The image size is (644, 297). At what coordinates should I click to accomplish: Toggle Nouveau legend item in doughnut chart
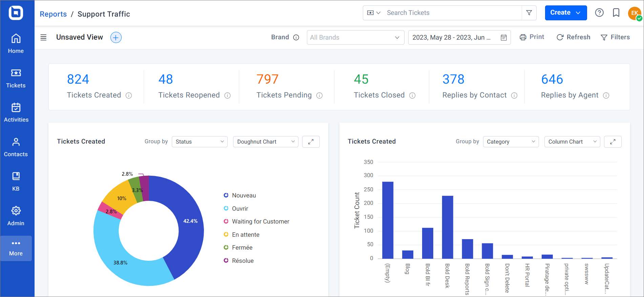pyautogui.click(x=240, y=195)
